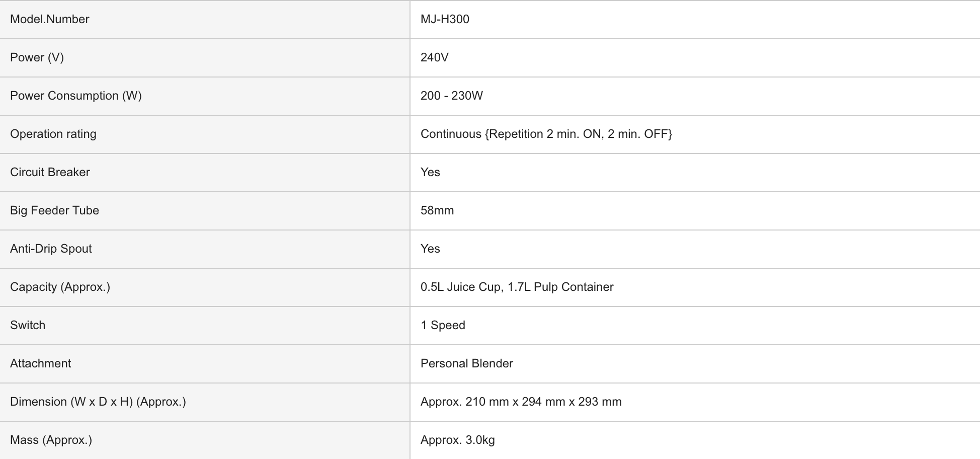Click the Circuit Breaker label
The width and height of the screenshot is (980, 459).
point(50,172)
